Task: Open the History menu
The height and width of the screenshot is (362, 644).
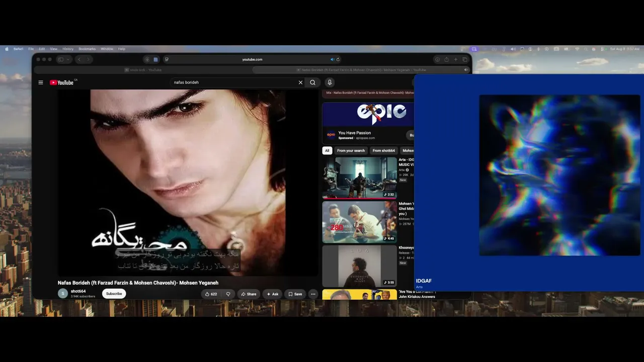Action: coord(68,49)
